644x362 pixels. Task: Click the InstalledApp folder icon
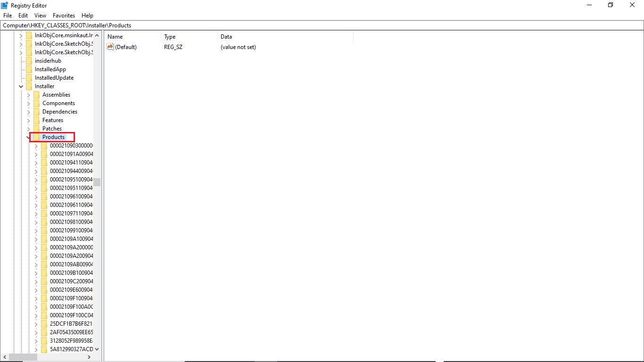29,69
